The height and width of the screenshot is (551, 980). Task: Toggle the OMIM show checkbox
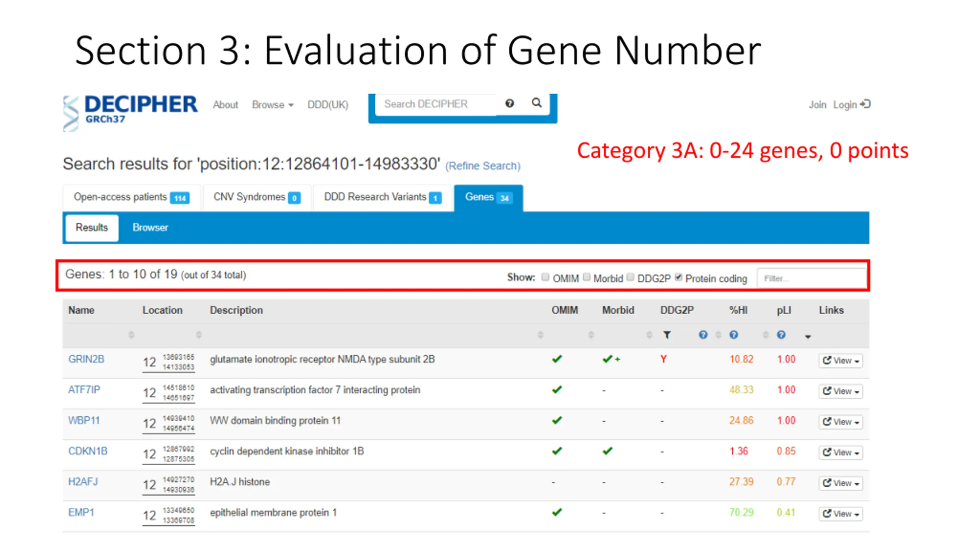click(x=546, y=277)
